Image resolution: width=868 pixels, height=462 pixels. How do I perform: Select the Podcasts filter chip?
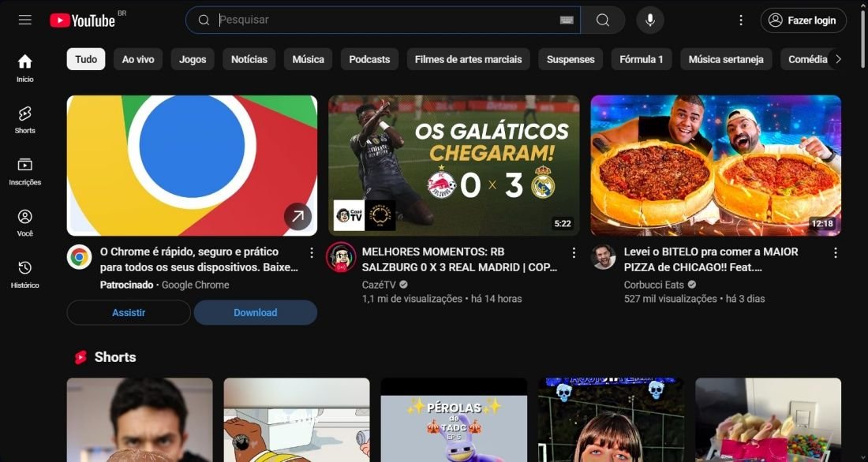[369, 58]
